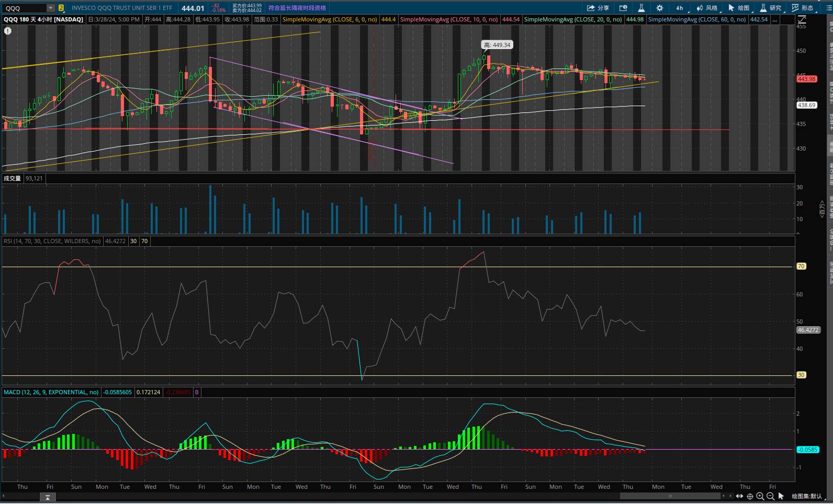Click the RSI value 46.4272 in header
833x504 pixels.
click(115, 241)
